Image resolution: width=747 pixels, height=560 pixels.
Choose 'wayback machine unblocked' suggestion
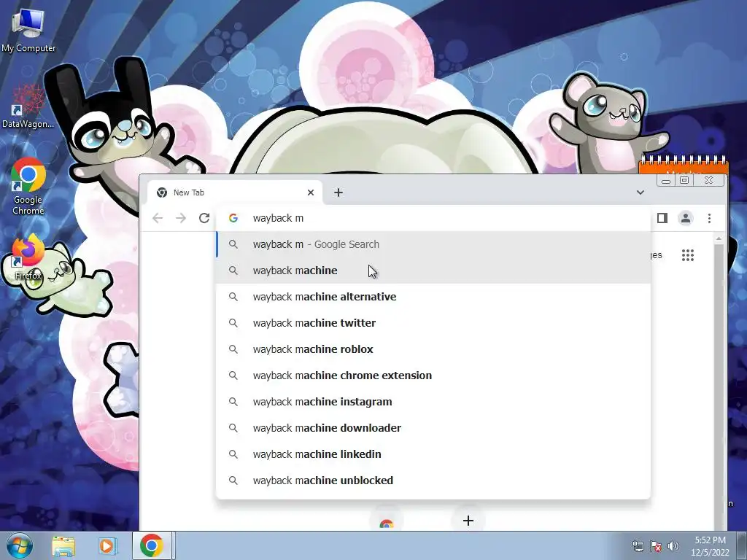coord(433,480)
